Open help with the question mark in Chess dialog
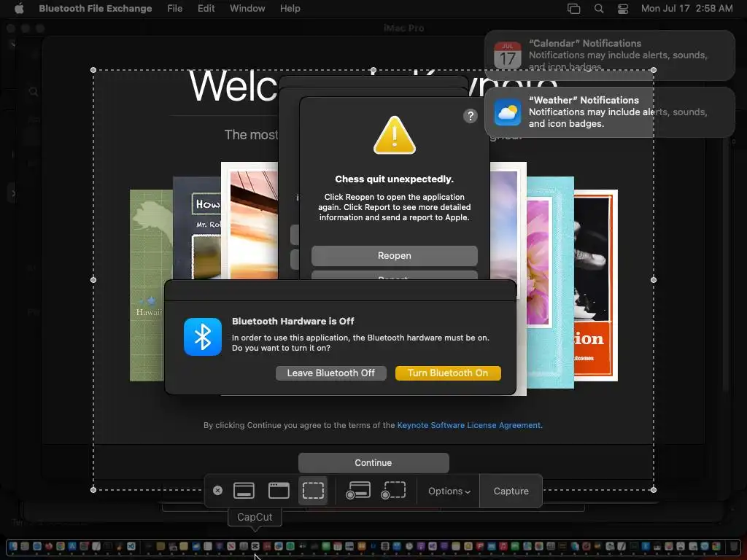The width and height of the screenshot is (747, 560). (x=471, y=116)
